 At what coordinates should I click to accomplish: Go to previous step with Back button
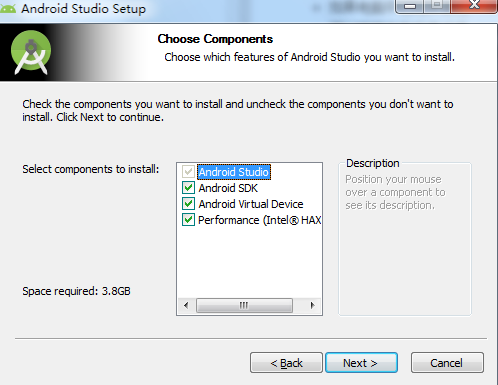(x=286, y=363)
